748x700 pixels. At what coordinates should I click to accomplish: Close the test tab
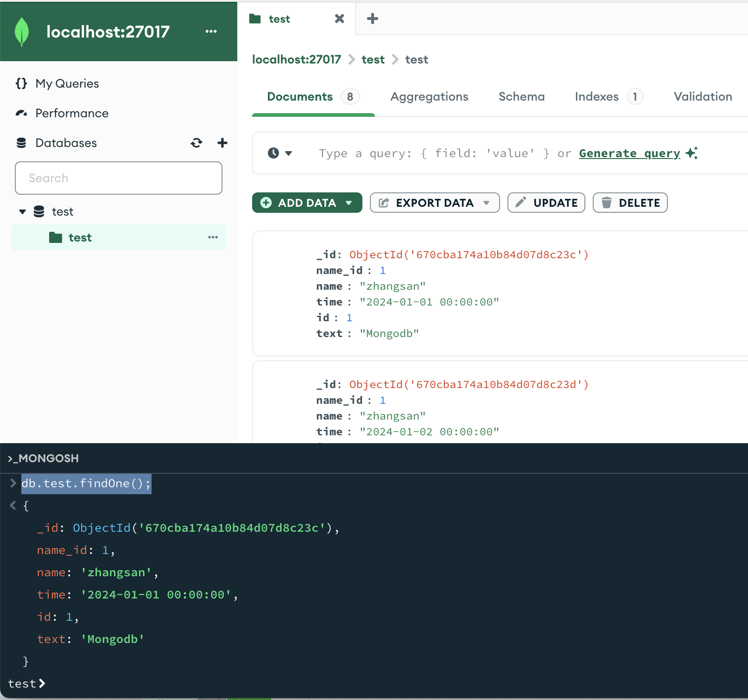pos(339,19)
